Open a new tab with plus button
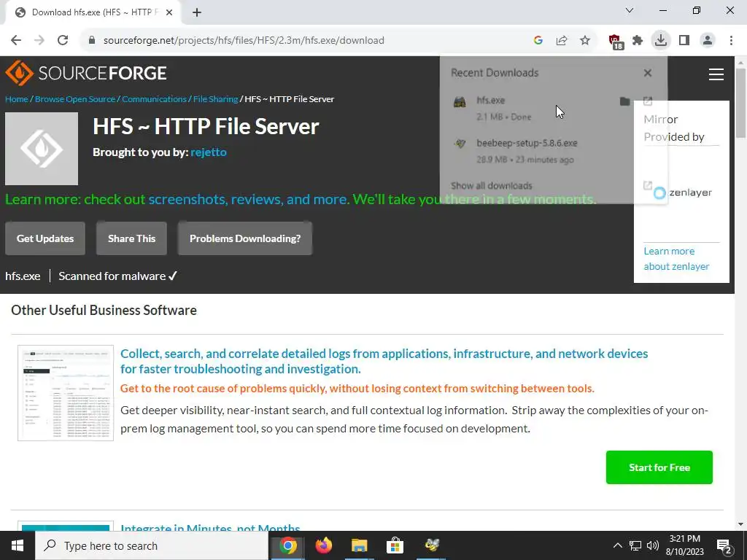The image size is (747, 560). pos(197,12)
